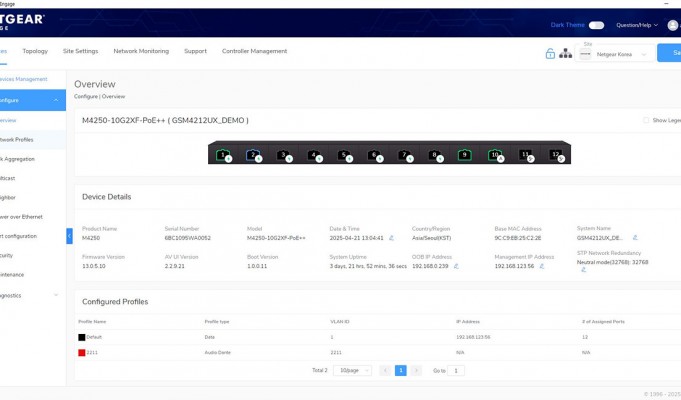Image resolution: width=681 pixels, height=400 pixels.
Task: Select port 1 on the switch diagram
Action: click(223, 155)
